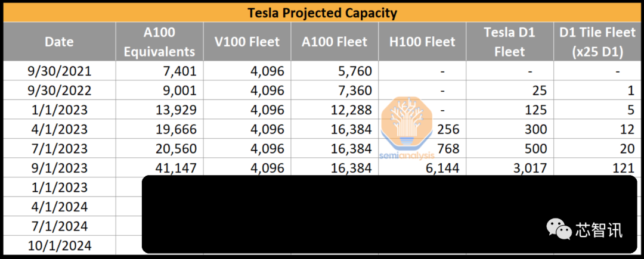Select the 10/1/2024 date cell
The image size is (644, 259).
[x=60, y=245]
